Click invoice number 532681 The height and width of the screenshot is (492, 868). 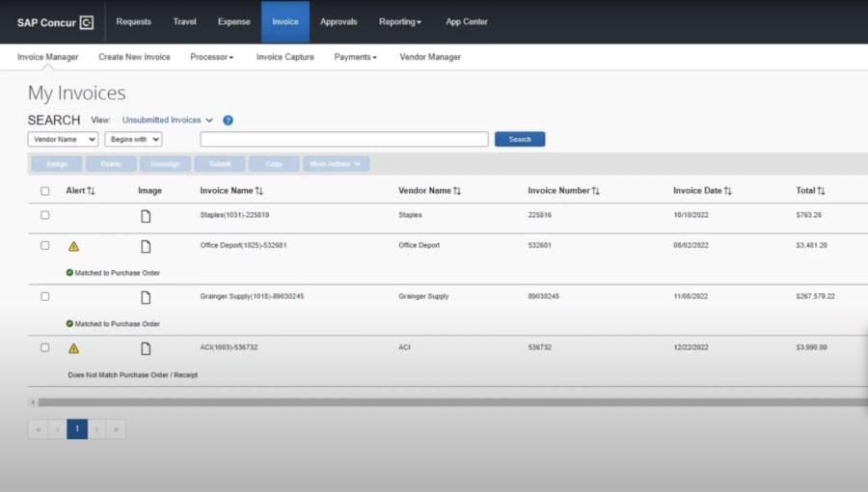click(540, 245)
